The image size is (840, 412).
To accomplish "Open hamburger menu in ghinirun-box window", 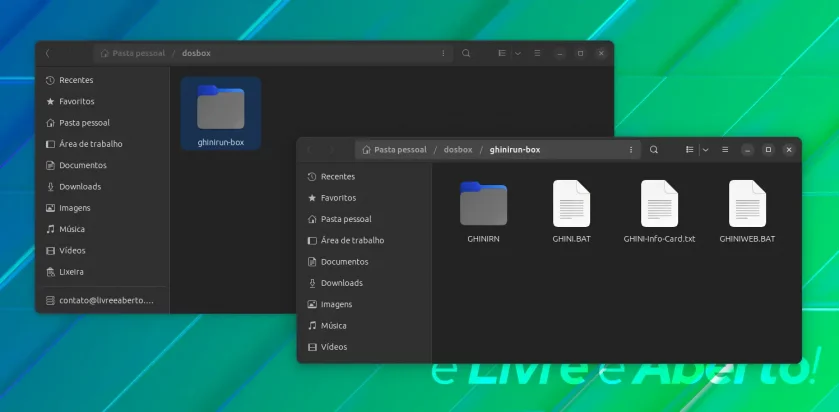I will (x=725, y=150).
